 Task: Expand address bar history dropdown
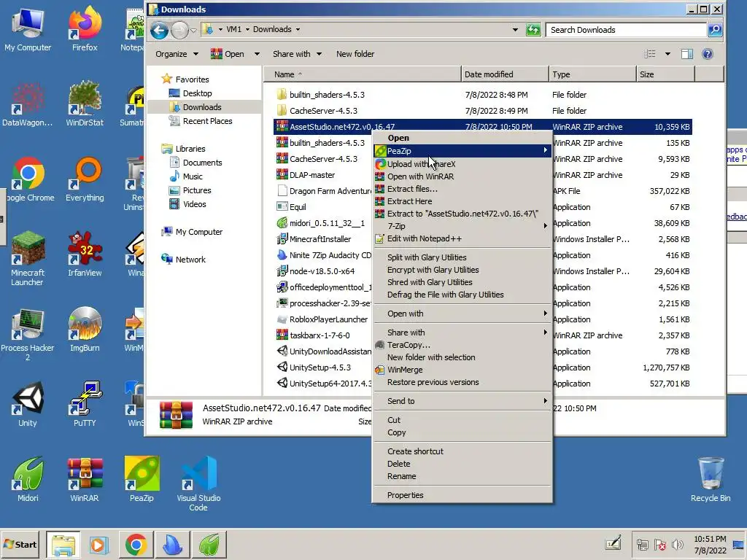coord(515,29)
